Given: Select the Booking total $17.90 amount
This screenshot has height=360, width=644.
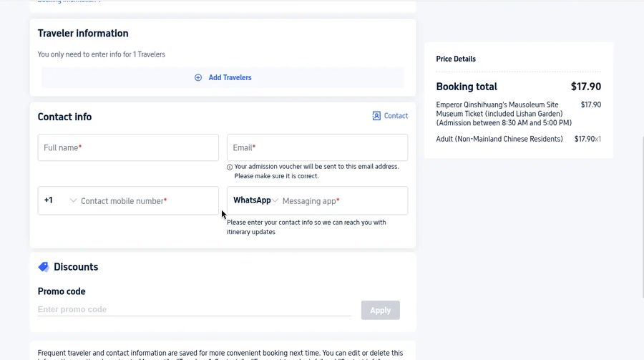Looking at the screenshot, I should tap(585, 87).
